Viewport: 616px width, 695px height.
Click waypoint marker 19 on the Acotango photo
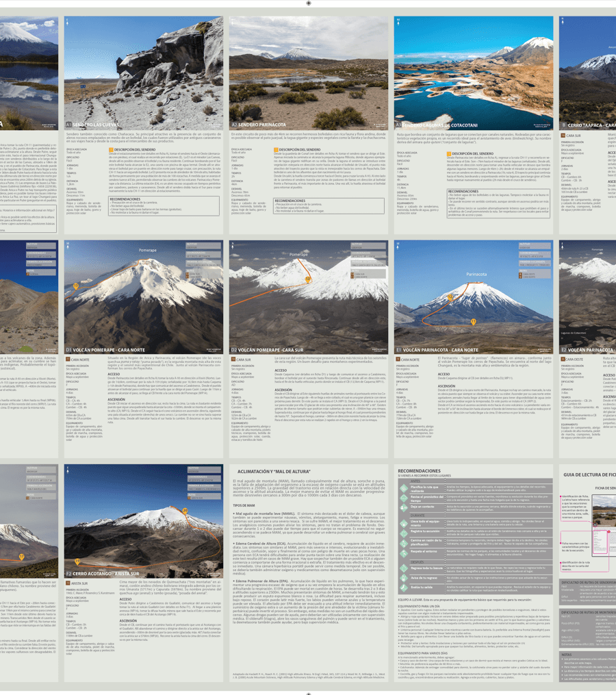77,562
